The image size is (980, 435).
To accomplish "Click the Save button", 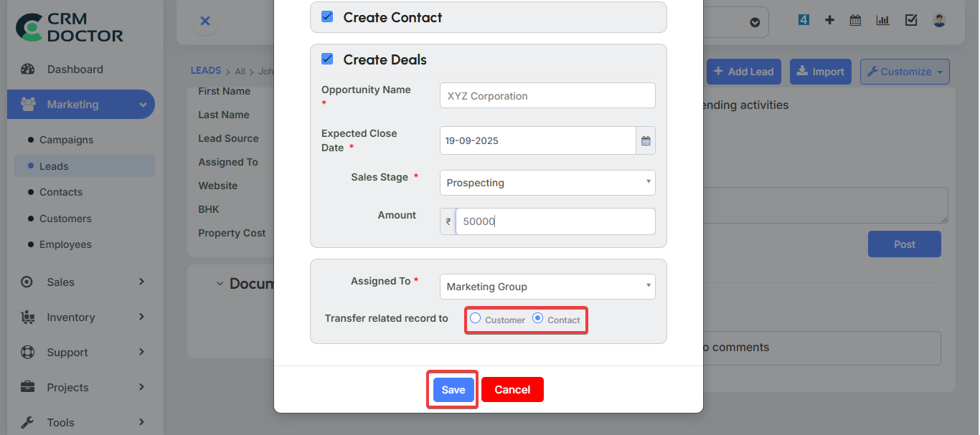I will (x=452, y=389).
